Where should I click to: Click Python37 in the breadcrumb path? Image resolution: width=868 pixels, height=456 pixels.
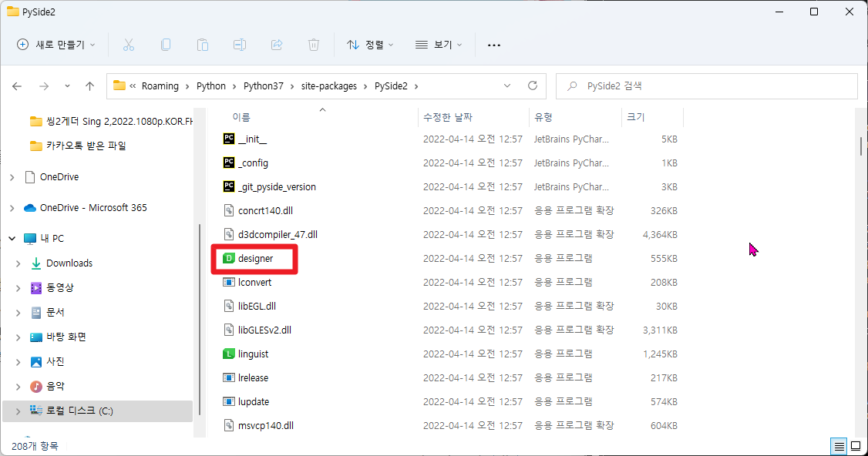264,85
